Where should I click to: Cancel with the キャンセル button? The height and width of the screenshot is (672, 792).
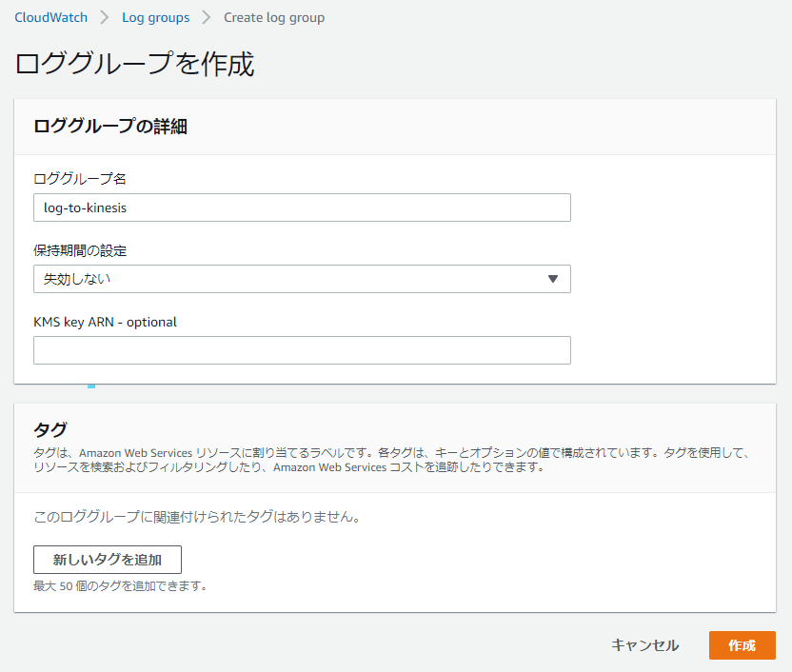pyautogui.click(x=645, y=645)
